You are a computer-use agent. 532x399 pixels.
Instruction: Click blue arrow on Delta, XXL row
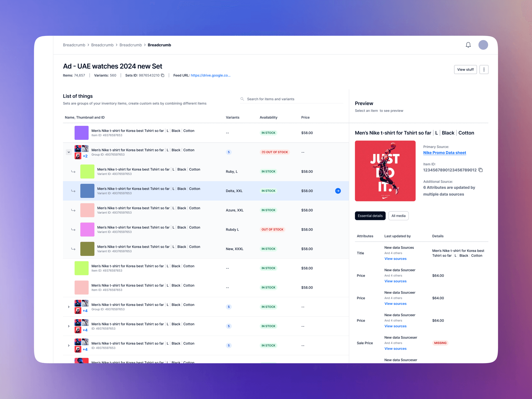[x=338, y=191]
